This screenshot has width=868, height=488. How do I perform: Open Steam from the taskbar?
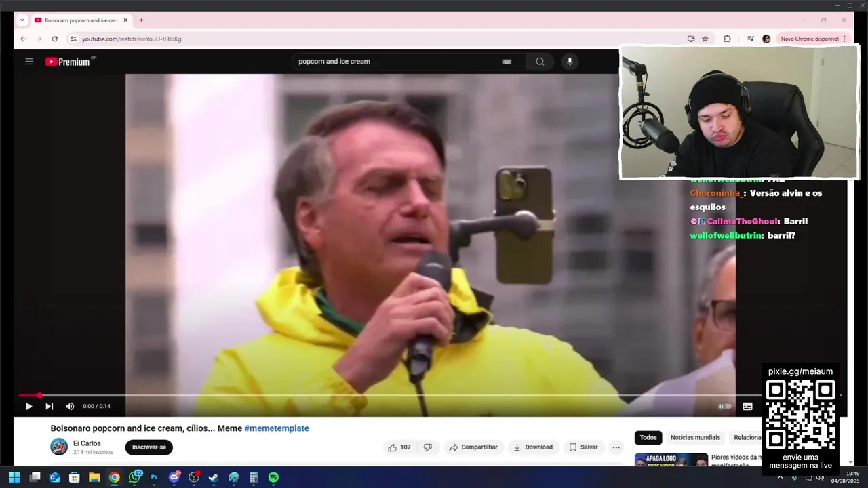[214, 477]
